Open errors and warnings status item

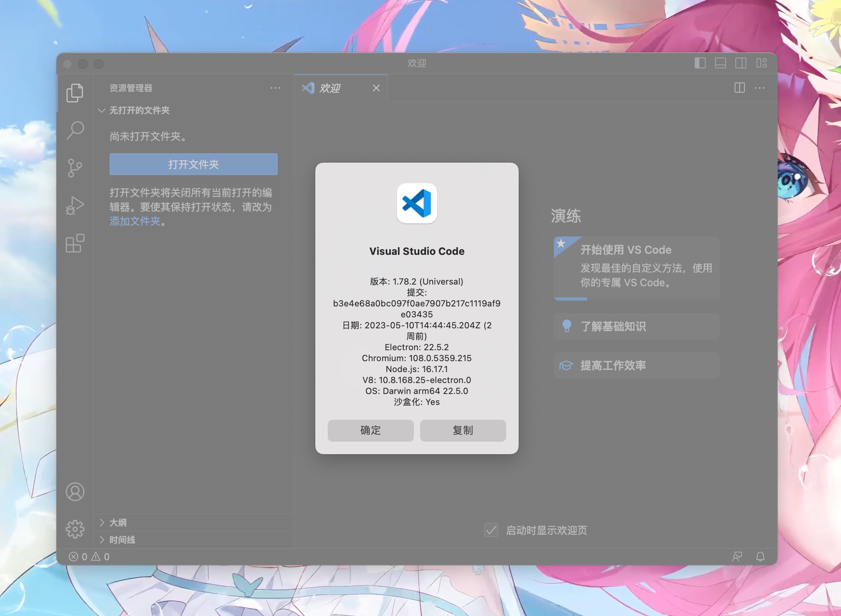89,557
